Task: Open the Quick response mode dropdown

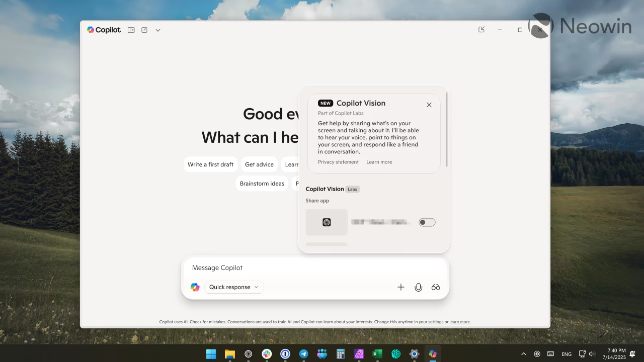Action: click(234, 287)
